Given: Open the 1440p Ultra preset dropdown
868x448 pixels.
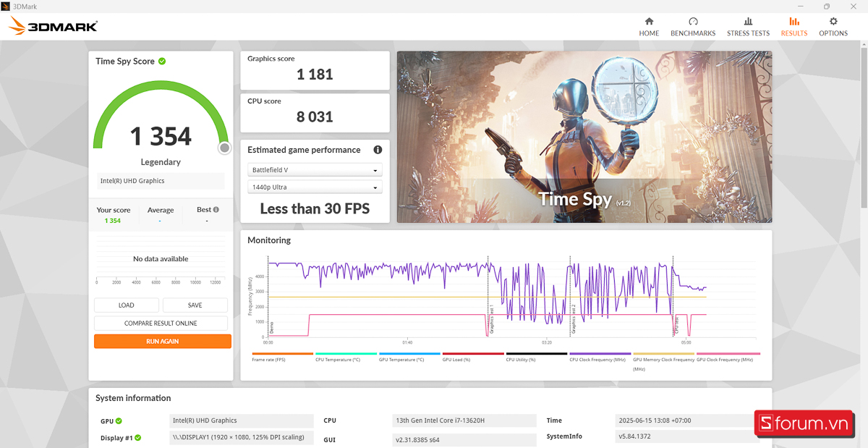Looking at the screenshot, I should (x=315, y=187).
